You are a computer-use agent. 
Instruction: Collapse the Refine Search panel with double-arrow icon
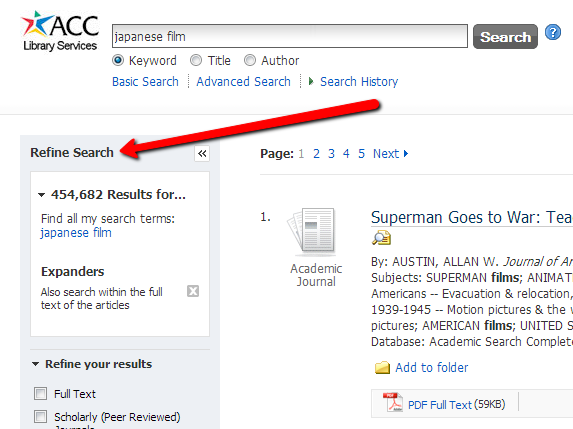[x=202, y=153]
